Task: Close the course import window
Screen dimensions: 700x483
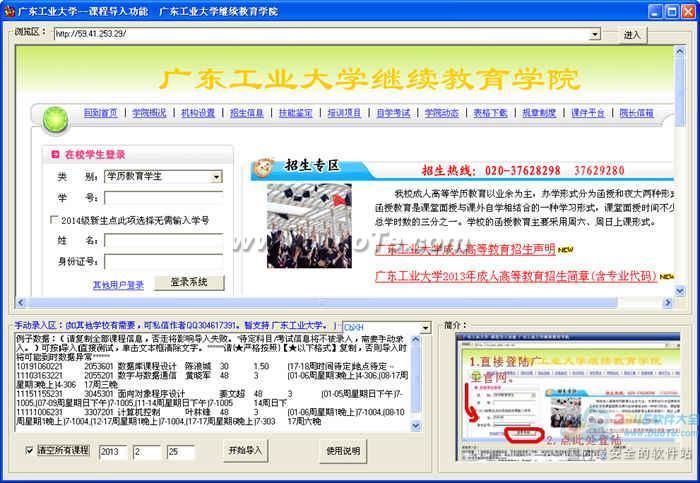Action: tap(688, 11)
